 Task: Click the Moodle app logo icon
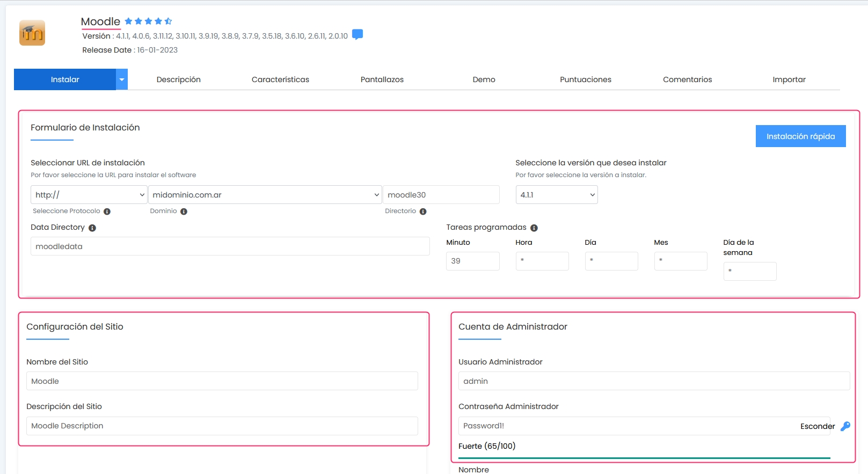coord(32,33)
